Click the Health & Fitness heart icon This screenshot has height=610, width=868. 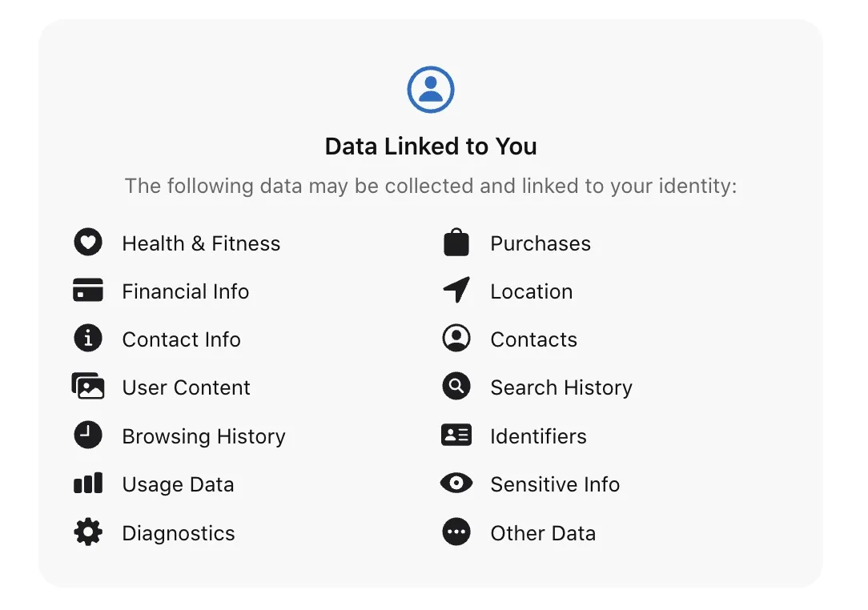click(x=88, y=242)
